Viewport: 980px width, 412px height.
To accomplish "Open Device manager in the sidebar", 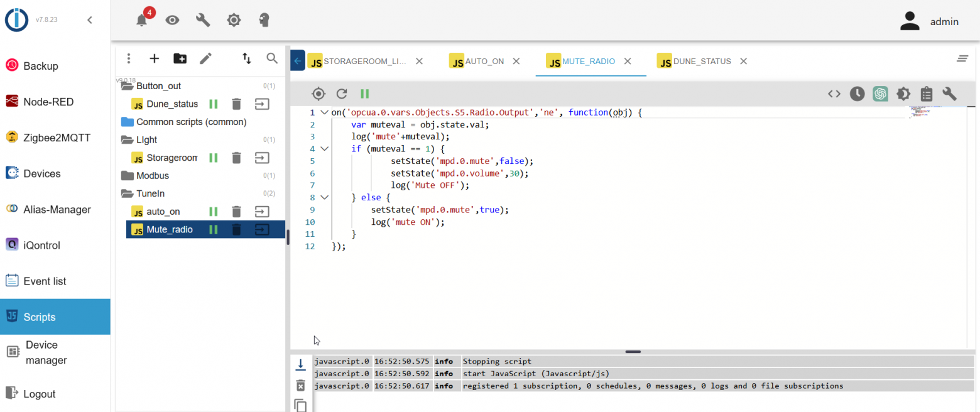I will tap(55, 352).
